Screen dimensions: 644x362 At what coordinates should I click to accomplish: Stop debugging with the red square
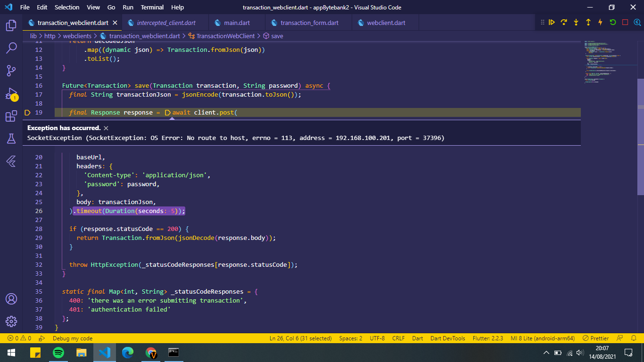coord(625,22)
